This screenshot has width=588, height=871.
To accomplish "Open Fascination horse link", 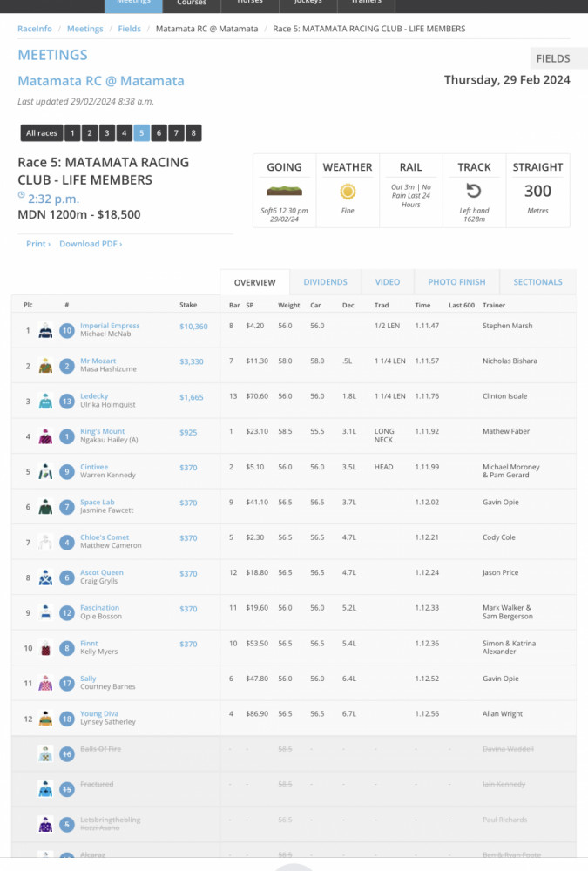I will click(x=99, y=608).
